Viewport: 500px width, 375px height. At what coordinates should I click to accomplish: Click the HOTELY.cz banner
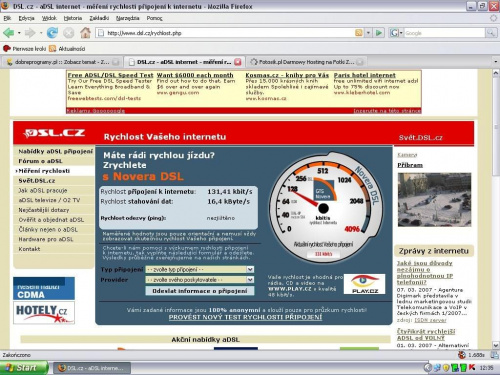point(44,313)
